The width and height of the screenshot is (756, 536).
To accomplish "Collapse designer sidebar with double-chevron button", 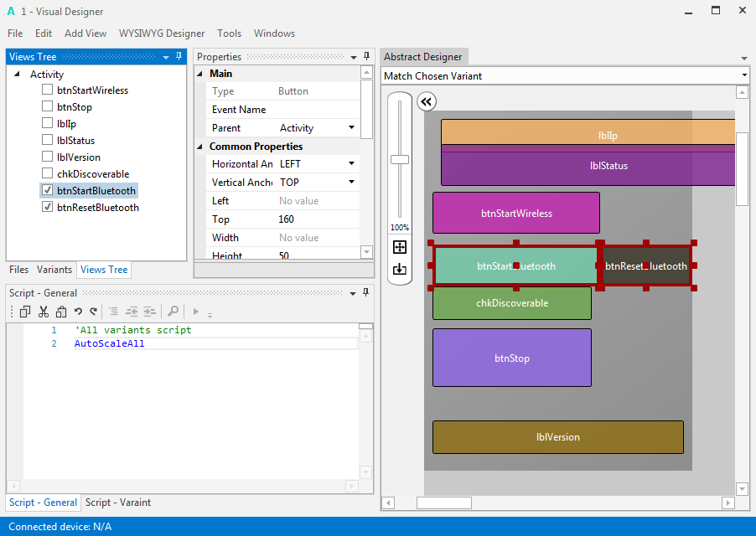I will [x=427, y=102].
